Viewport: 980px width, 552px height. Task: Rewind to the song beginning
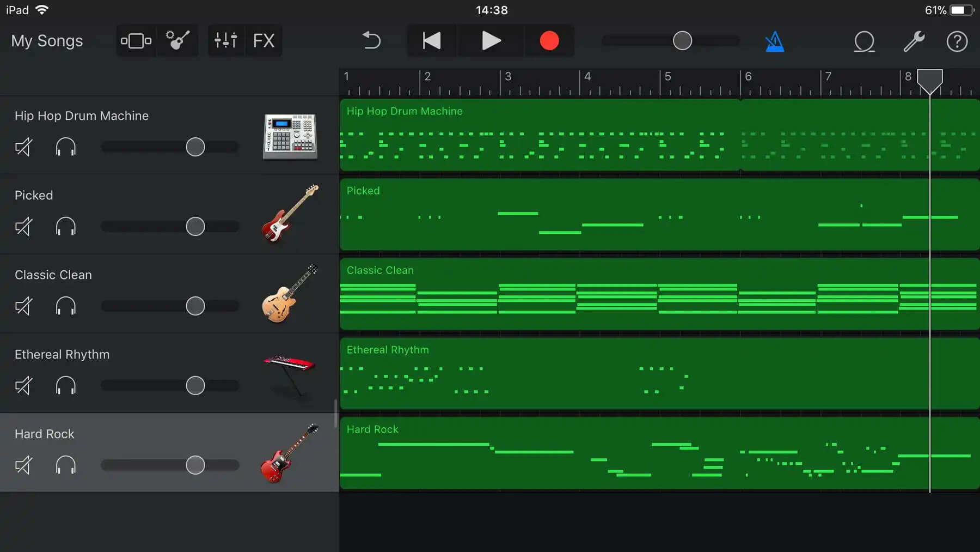pos(431,40)
